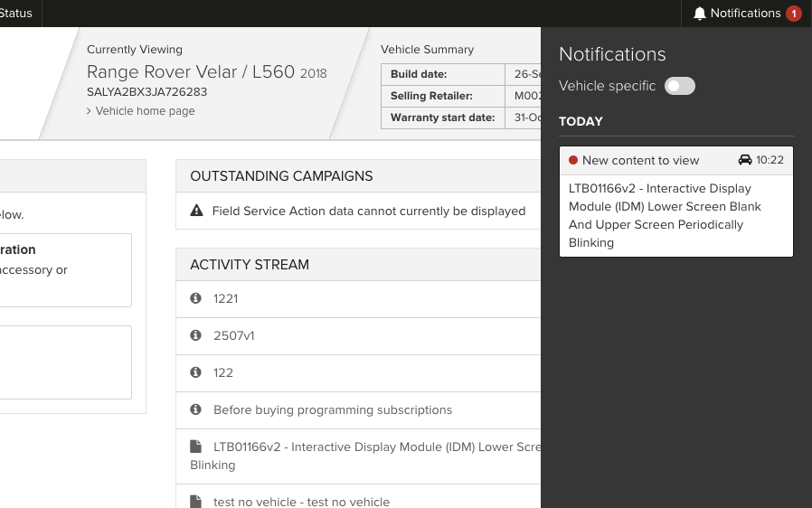
Task: Click the Notifications panel heading
Action: (612, 54)
